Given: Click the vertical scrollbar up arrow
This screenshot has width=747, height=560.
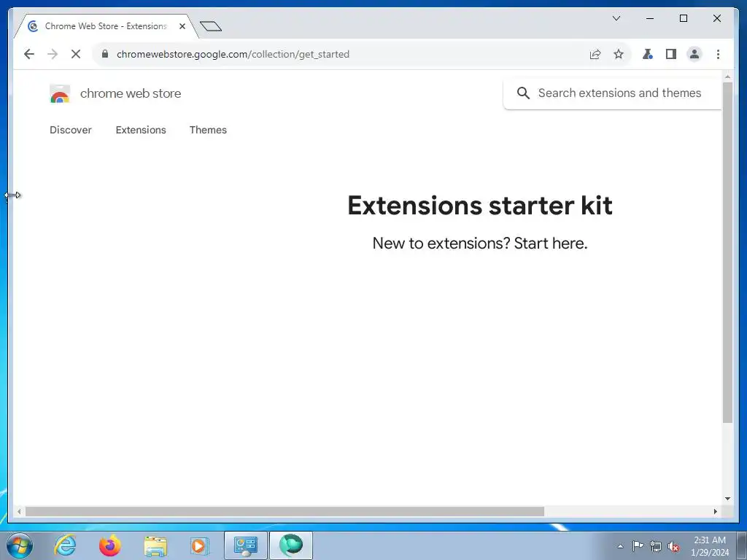Looking at the screenshot, I should pos(727,76).
